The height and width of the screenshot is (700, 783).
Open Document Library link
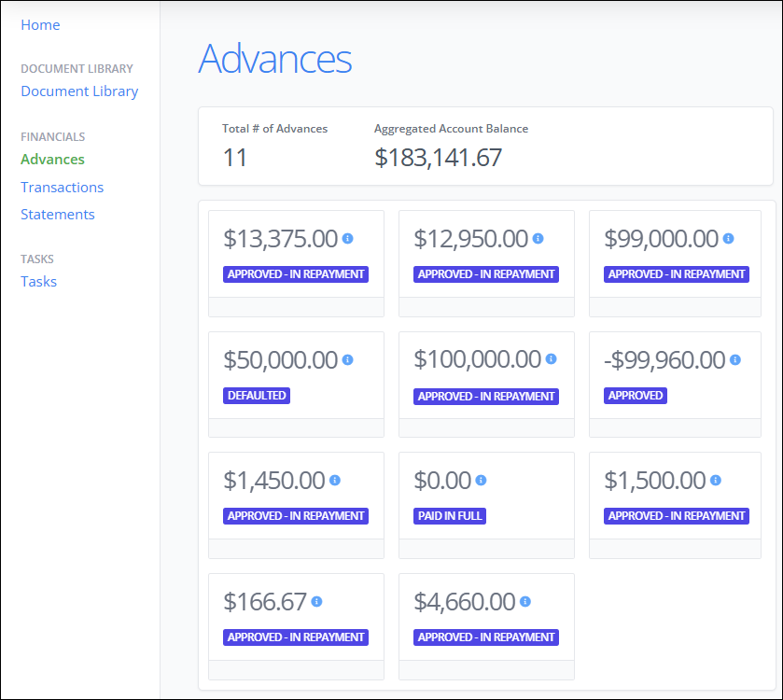point(79,91)
